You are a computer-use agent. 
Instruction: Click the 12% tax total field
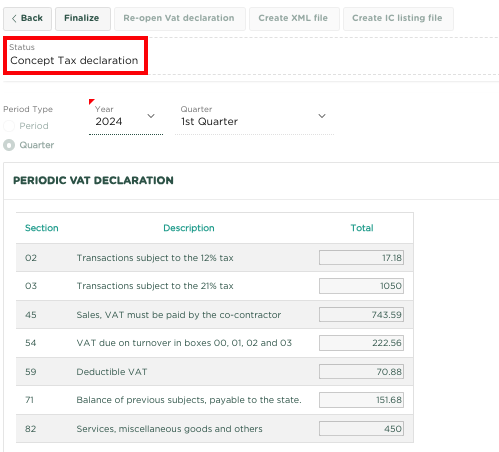coord(361,258)
